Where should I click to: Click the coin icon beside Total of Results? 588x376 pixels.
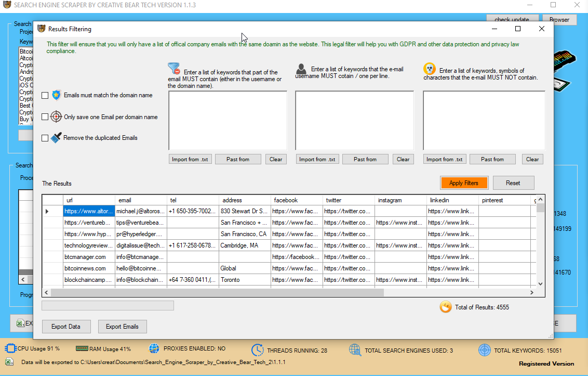click(x=446, y=307)
